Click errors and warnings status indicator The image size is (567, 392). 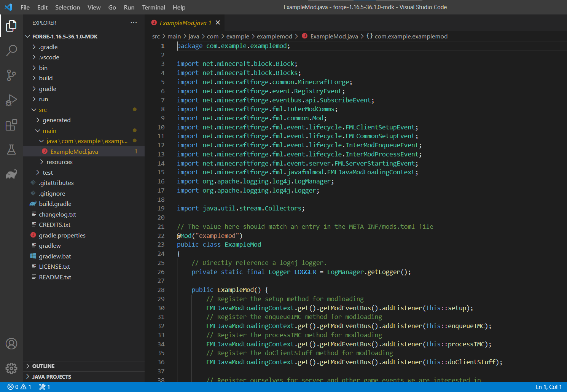(19, 387)
